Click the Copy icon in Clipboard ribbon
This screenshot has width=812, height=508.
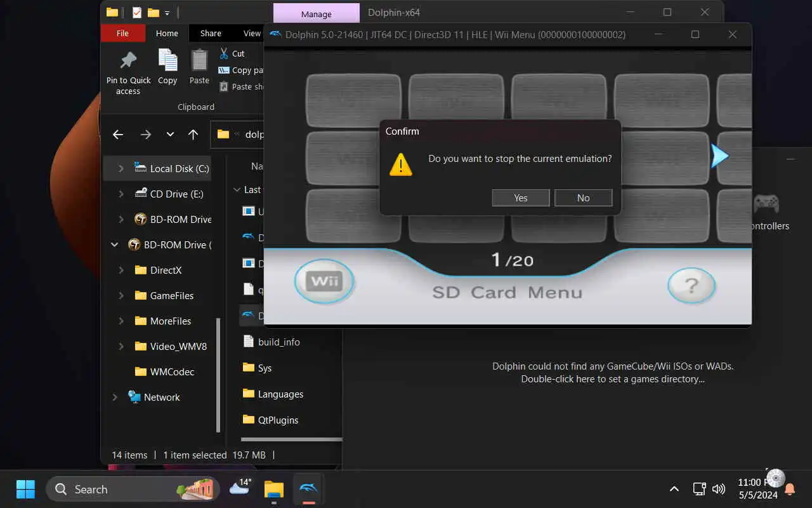[x=167, y=60]
